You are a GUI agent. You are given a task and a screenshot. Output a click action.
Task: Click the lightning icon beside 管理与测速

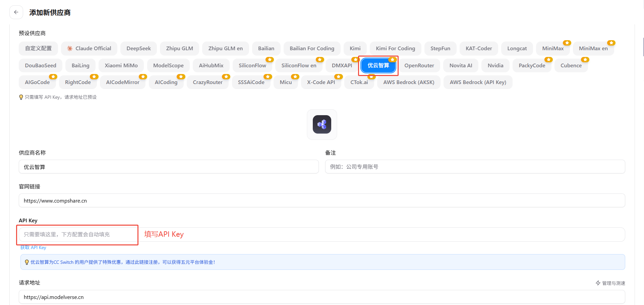tap(598, 283)
